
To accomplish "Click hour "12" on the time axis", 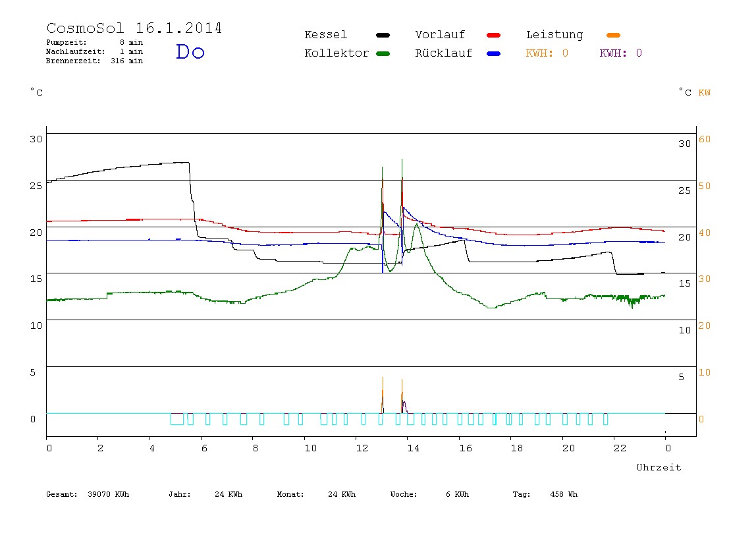I will pyautogui.click(x=362, y=448).
